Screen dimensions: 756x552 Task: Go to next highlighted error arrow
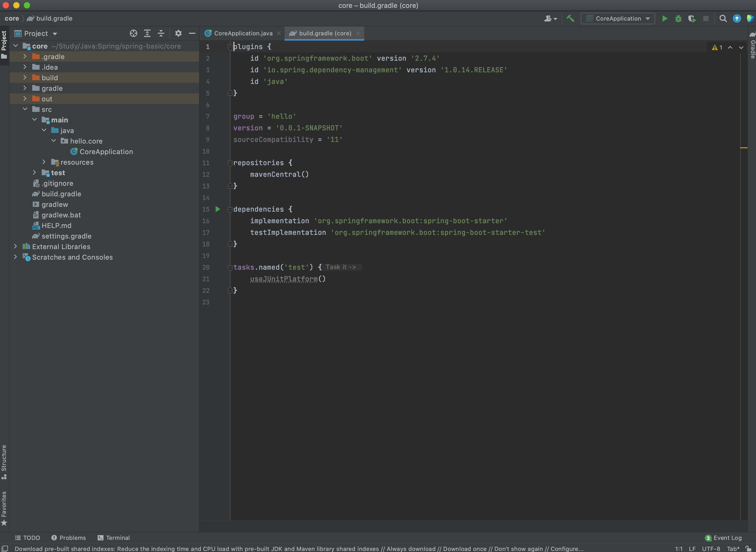[x=741, y=47]
